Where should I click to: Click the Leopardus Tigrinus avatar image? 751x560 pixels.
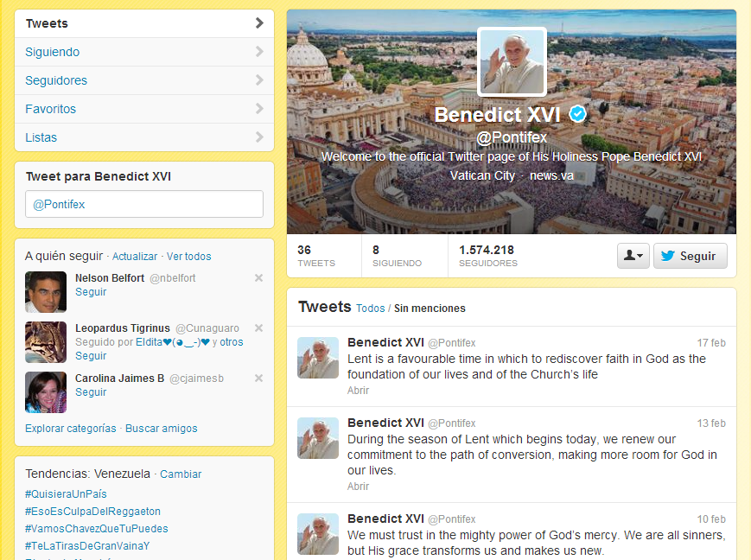tap(46, 342)
